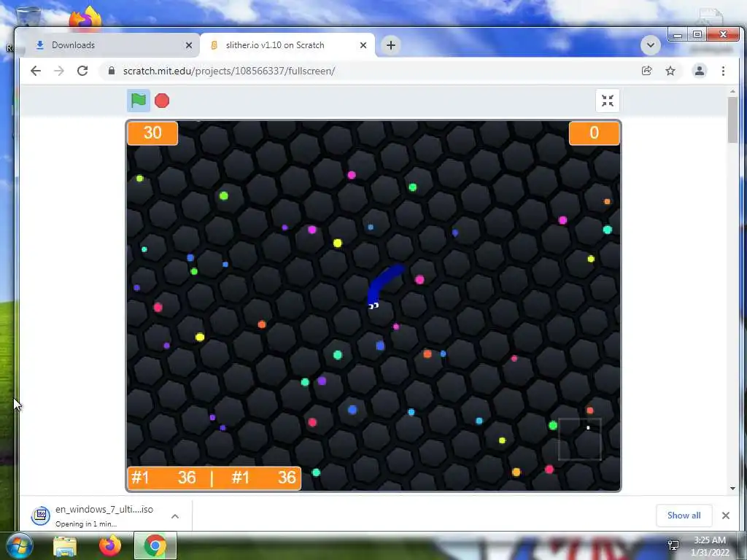The width and height of the screenshot is (747, 560).
Task: Open the Recycle Bin desktop icon
Action: pyautogui.click(x=28, y=17)
